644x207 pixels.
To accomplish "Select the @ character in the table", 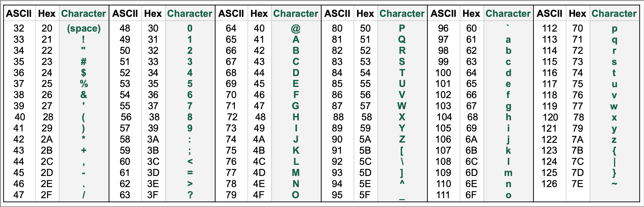I will tap(296, 28).
